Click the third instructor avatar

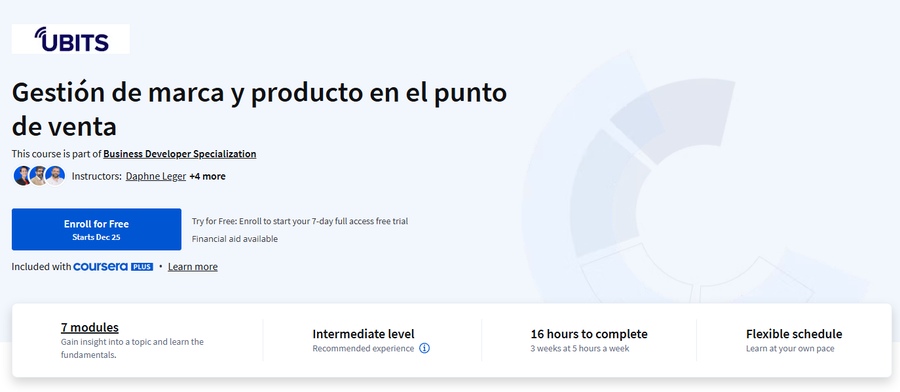pos(55,176)
